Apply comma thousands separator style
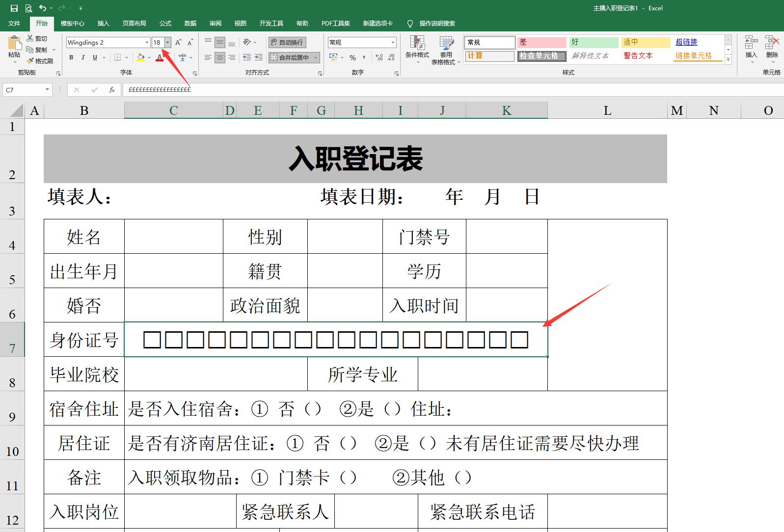Viewport: 784px width, 532px height. click(x=364, y=57)
